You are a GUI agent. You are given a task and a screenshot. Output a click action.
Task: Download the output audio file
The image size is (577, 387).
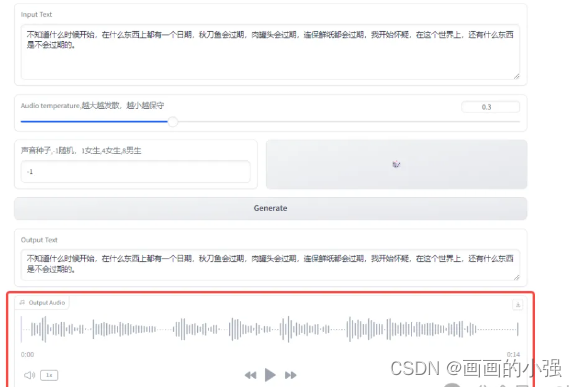coord(517,305)
